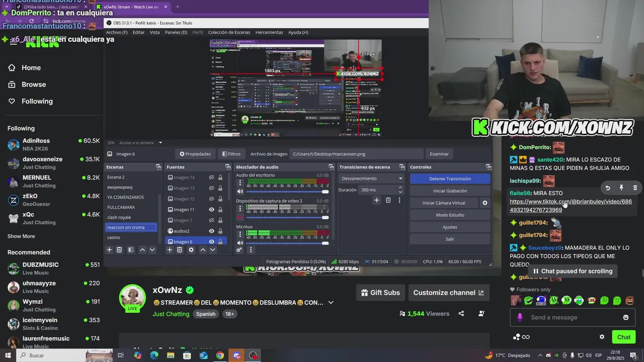The width and height of the screenshot is (644, 362).
Task: Open advanced audio properties gears icon
Action: [x=239, y=250]
